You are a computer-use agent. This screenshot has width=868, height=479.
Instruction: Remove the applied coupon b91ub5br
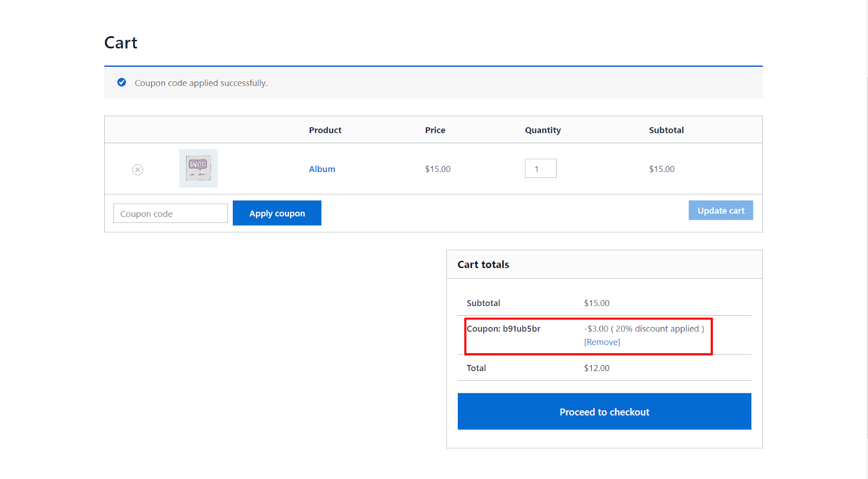click(602, 342)
